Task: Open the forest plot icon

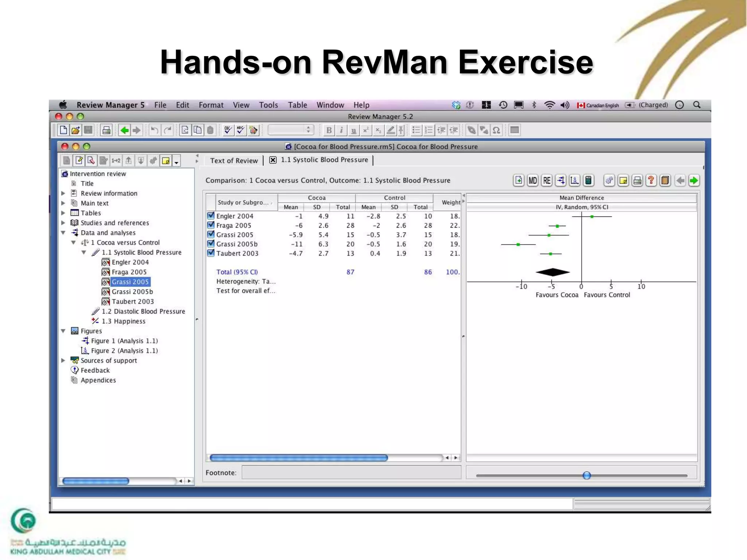Action: 561,180
